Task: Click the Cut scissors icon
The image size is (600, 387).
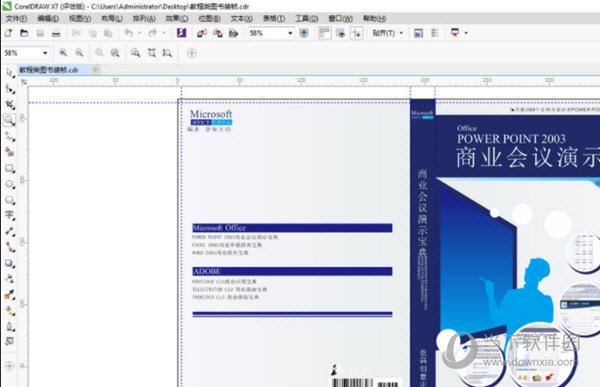Action: (x=77, y=33)
